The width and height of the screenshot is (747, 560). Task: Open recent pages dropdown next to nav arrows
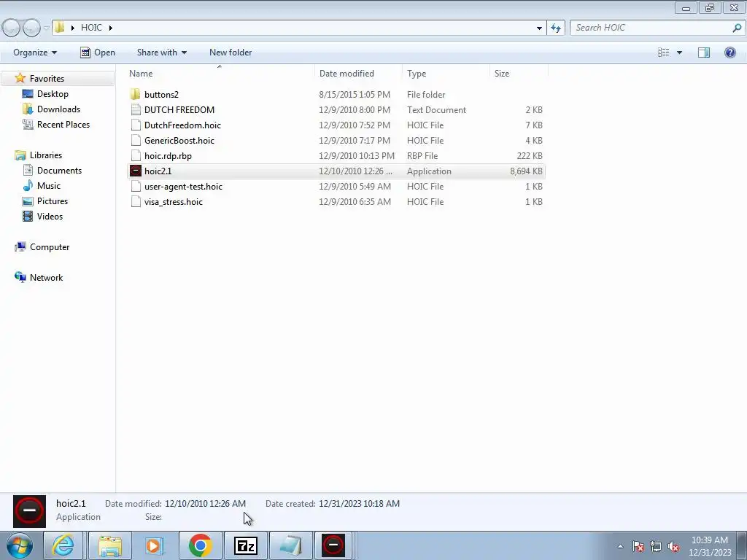pos(46,28)
